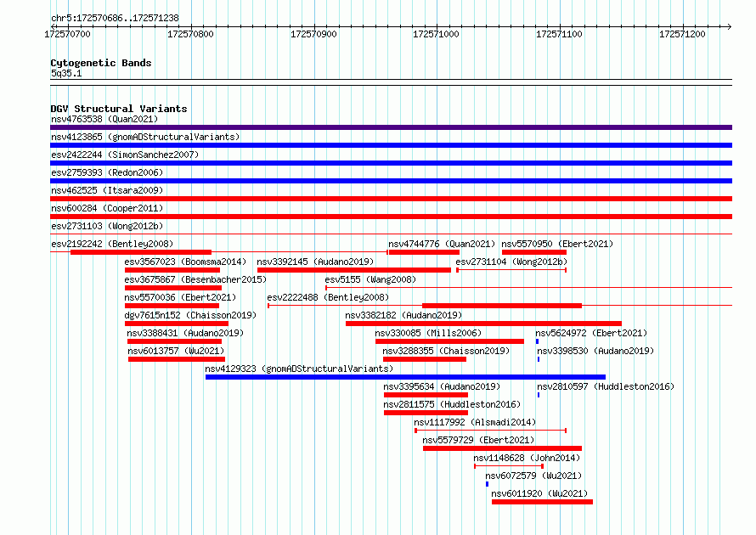Click ruler position 172570800

(x=190, y=34)
